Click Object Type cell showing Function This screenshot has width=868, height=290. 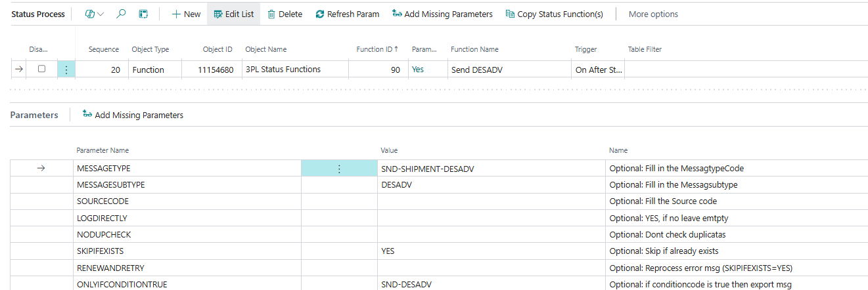point(154,70)
